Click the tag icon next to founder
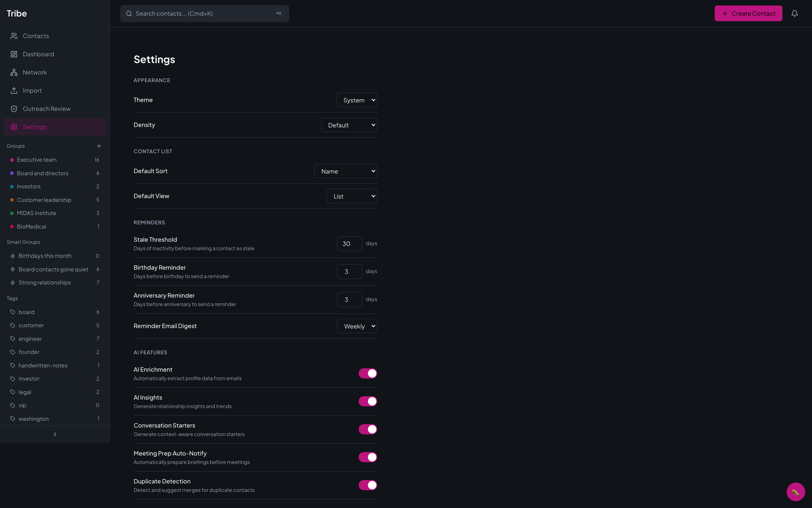Viewport: 812px width, 508px height. click(x=13, y=352)
